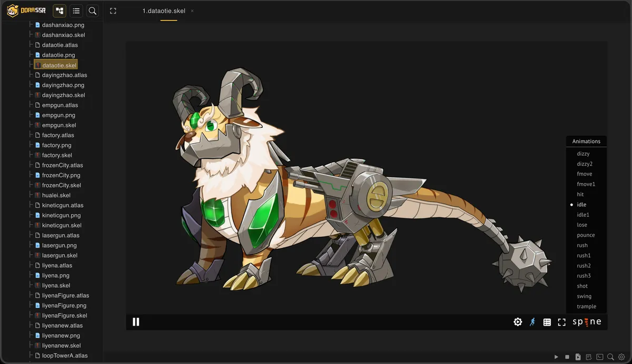Click the Spine logo link

click(587, 322)
